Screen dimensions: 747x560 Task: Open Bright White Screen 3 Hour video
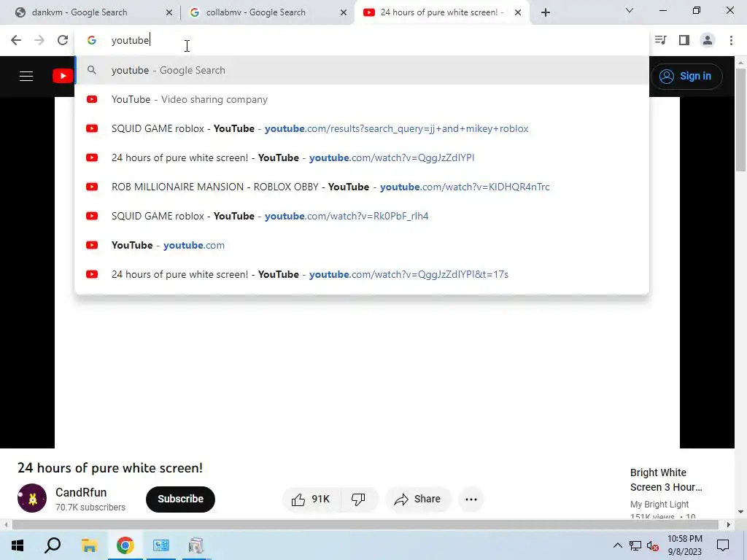pos(666,480)
